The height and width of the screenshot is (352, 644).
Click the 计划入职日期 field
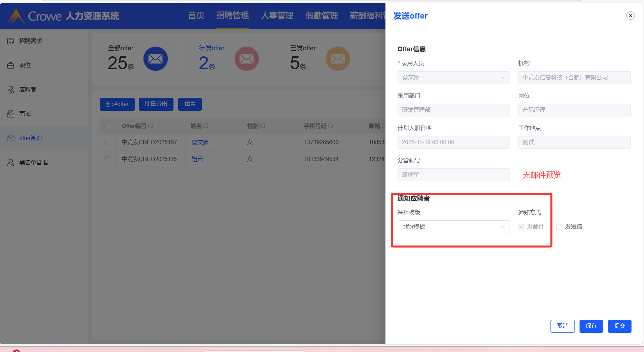tap(454, 142)
